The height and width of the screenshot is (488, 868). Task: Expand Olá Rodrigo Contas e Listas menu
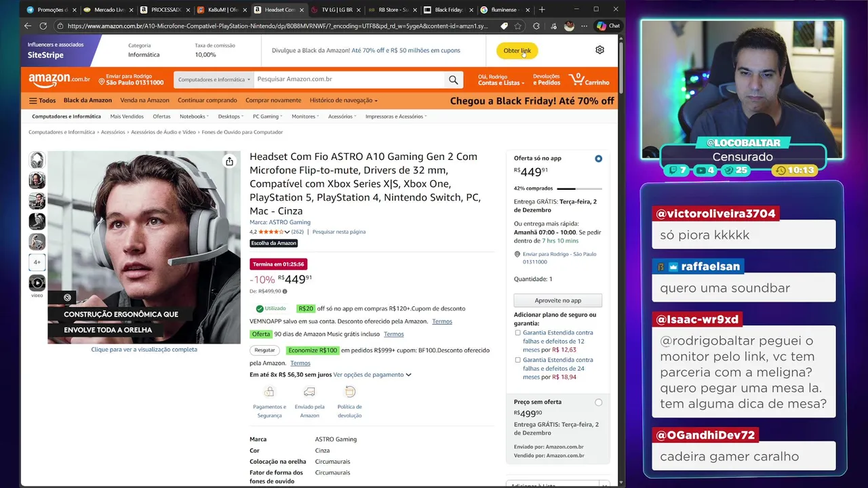501,79
